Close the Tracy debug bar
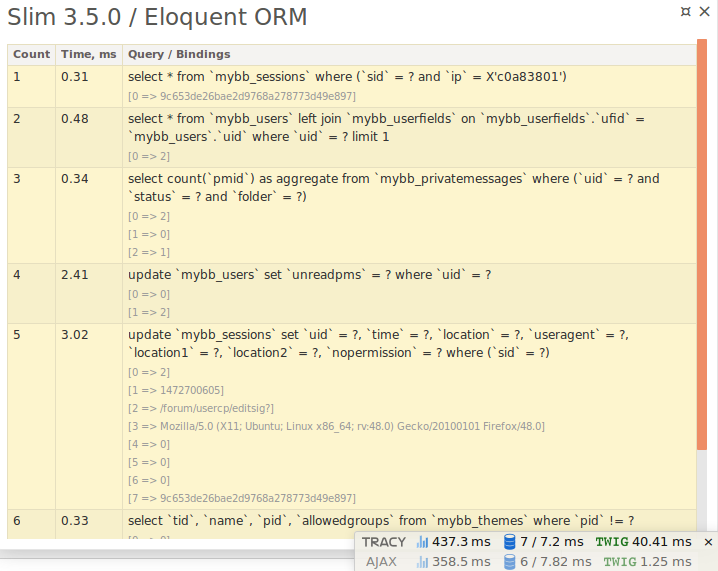 click(708, 542)
